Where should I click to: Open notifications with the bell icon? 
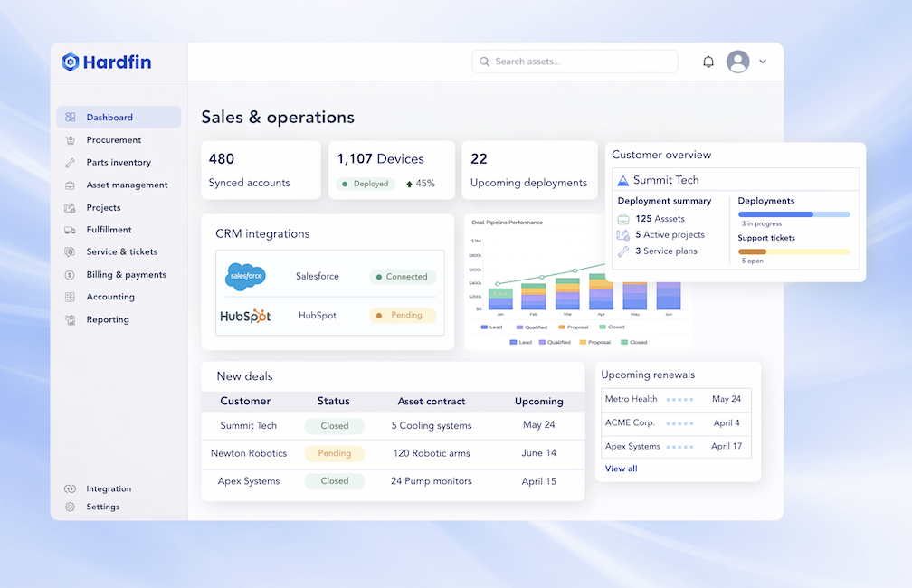coord(708,61)
